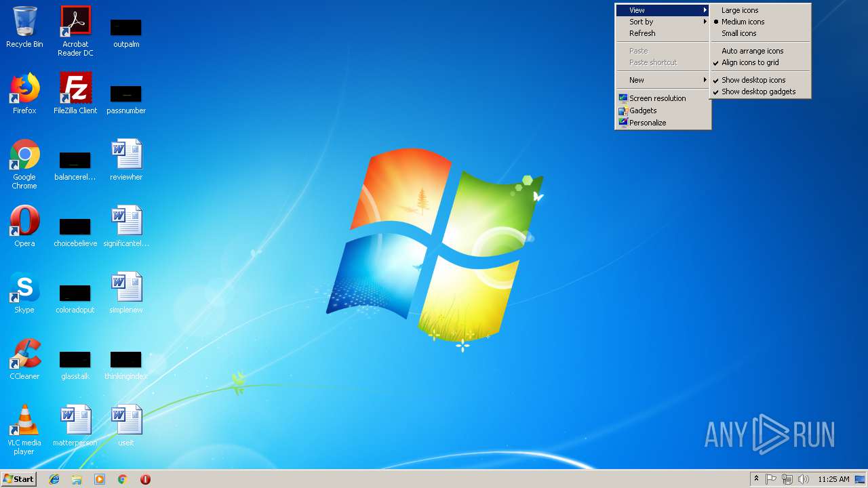The width and height of the screenshot is (868, 488).
Task: Launch Windows Media Player from taskbar
Action: click(x=100, y=479)
